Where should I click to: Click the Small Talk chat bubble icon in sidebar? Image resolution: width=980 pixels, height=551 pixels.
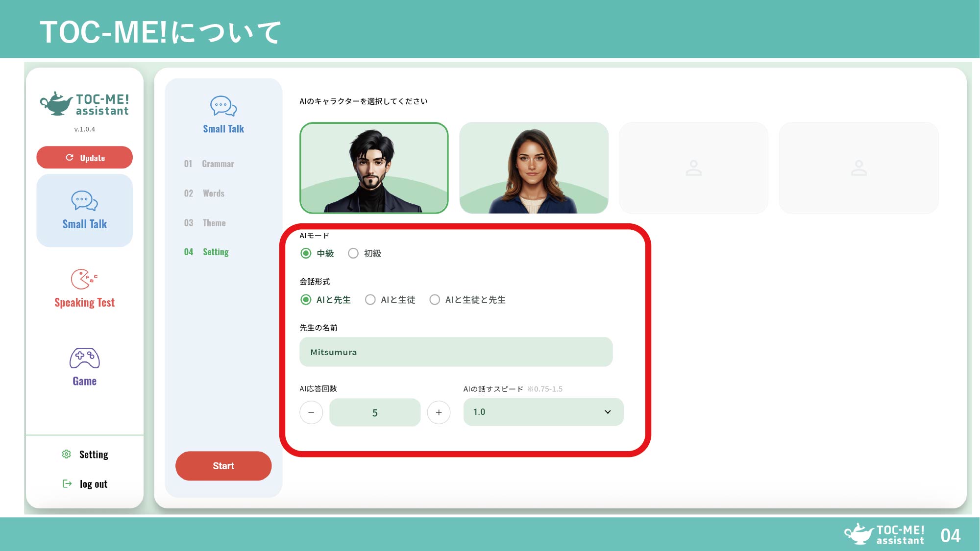(84, 201)
